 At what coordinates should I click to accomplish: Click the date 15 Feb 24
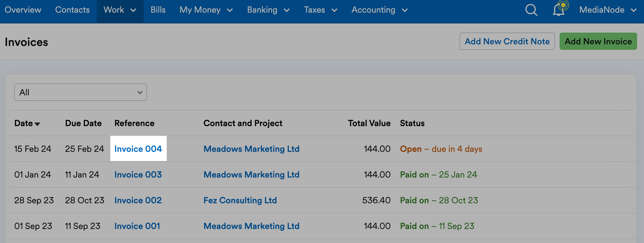point(33,149)
